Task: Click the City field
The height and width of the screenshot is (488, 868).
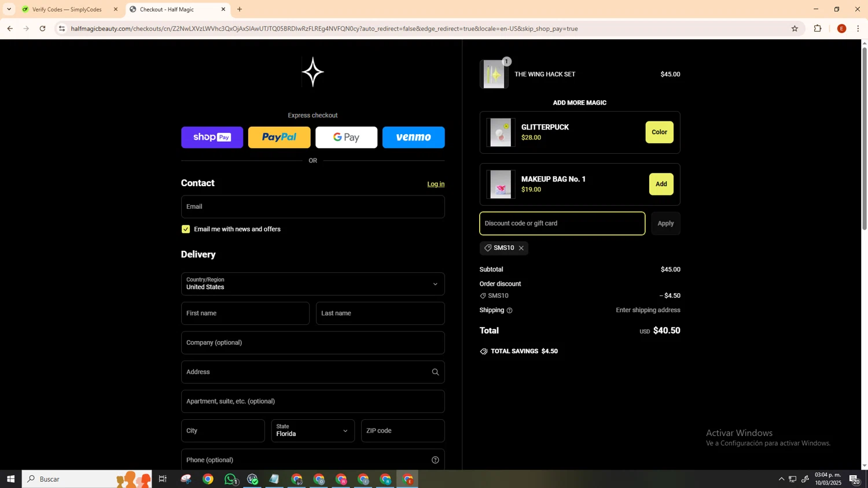Action: pos(223,431)
